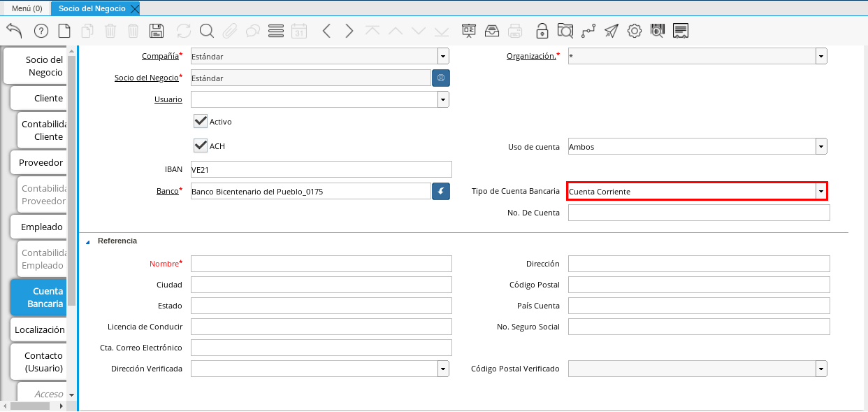The width and height of the screenshot is (868, 412).
Task: Select the Proveedor tab in sidebar
Action: click(41, 162)
